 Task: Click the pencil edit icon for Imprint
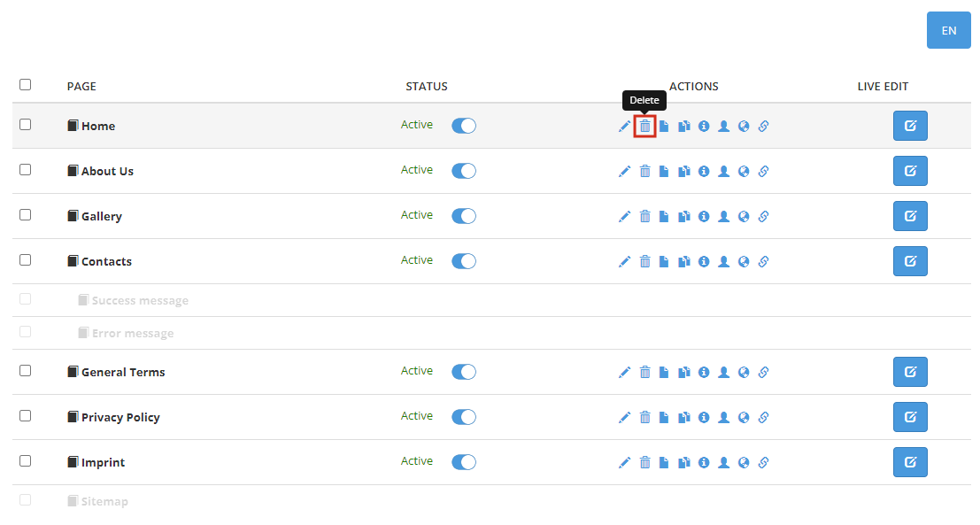(x=624, y=462)
